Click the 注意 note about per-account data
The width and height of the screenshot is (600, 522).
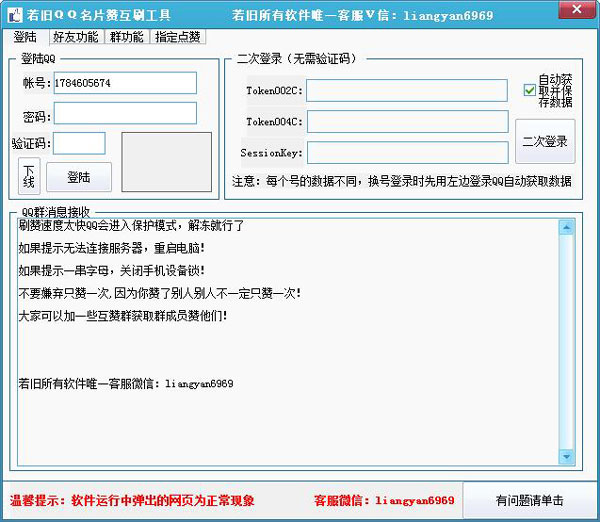point(401,181)
